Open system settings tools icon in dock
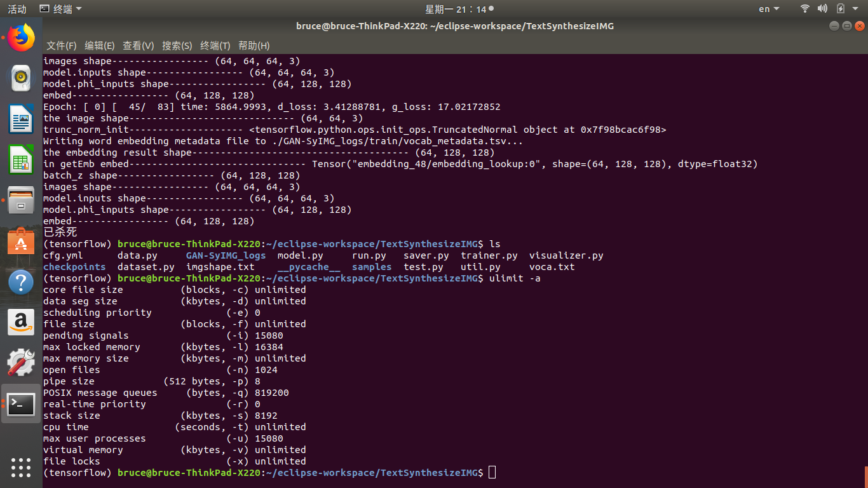This screenshot has width=868, height=488. 21,363
